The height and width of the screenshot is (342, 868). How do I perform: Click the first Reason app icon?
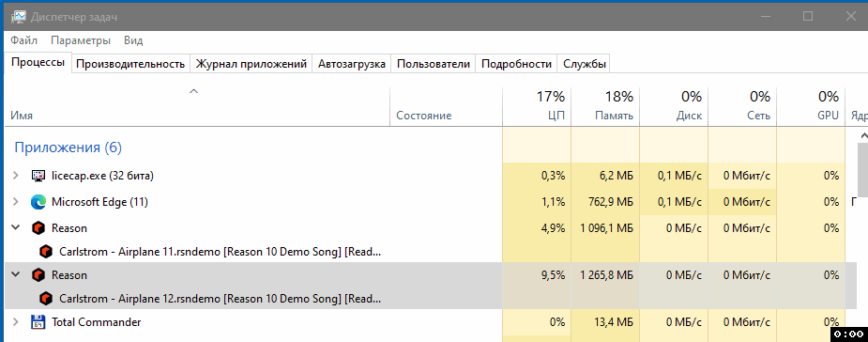[38, 227]
